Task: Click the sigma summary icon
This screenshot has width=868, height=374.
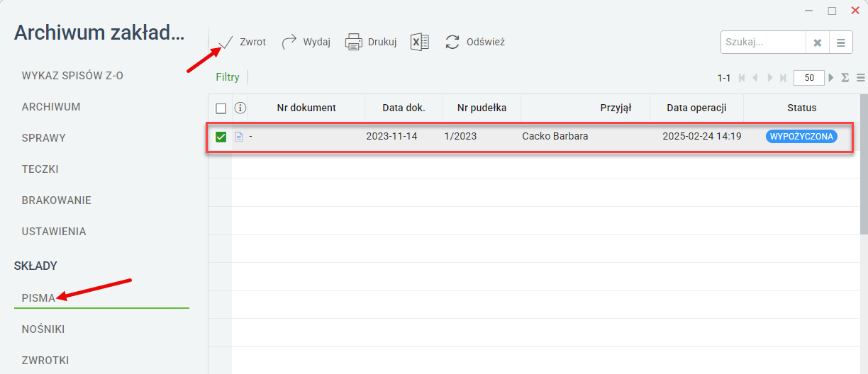Action: pos(845,78)
